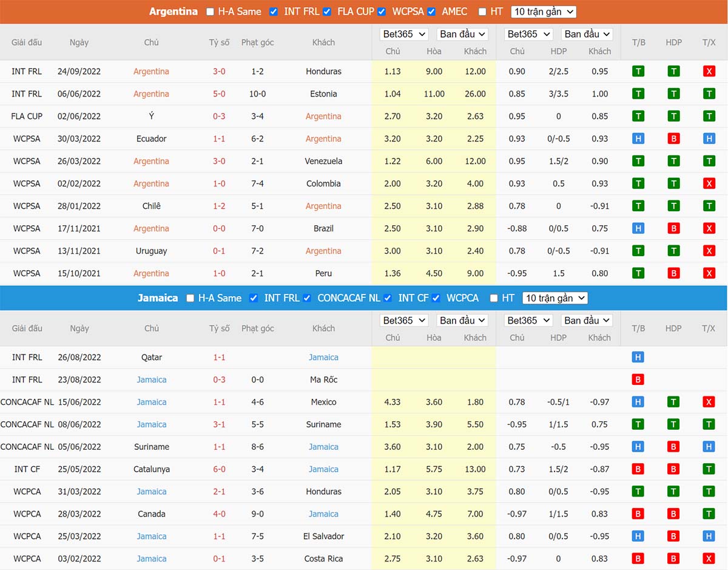728x570 pixels.
Task: Click T/X column badge in Jamaica-Mexico row
Action: (x=709, y=402)
